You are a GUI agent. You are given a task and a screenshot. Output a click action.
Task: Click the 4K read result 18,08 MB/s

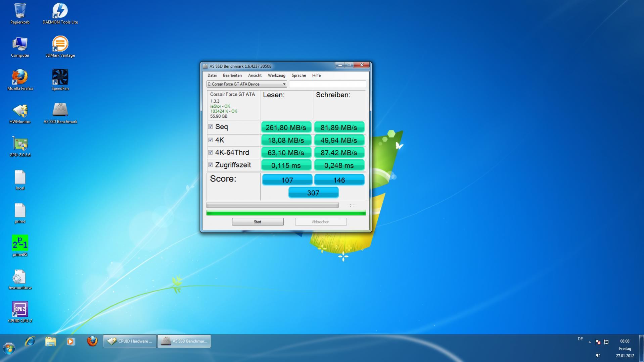(286, 140)
